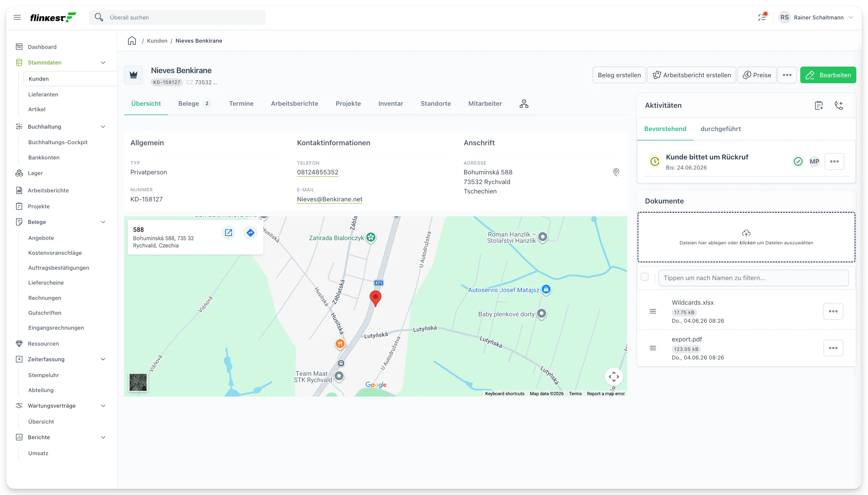
Task: Collapse the Buchhaltung section
Action: coord(103,127)
